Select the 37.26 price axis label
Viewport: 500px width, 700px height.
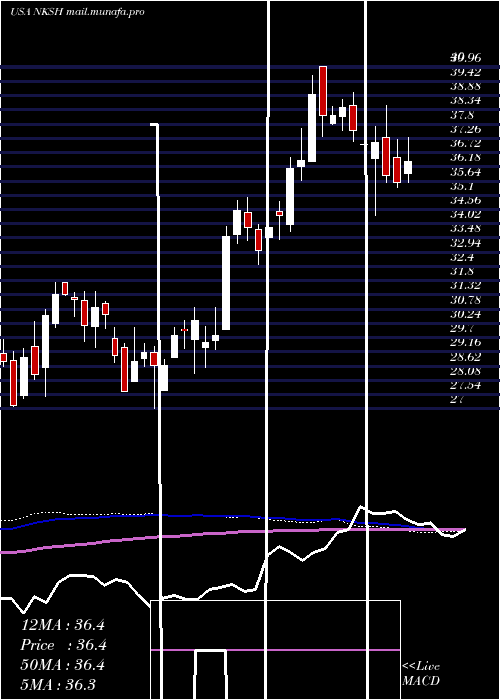(465, 129)
